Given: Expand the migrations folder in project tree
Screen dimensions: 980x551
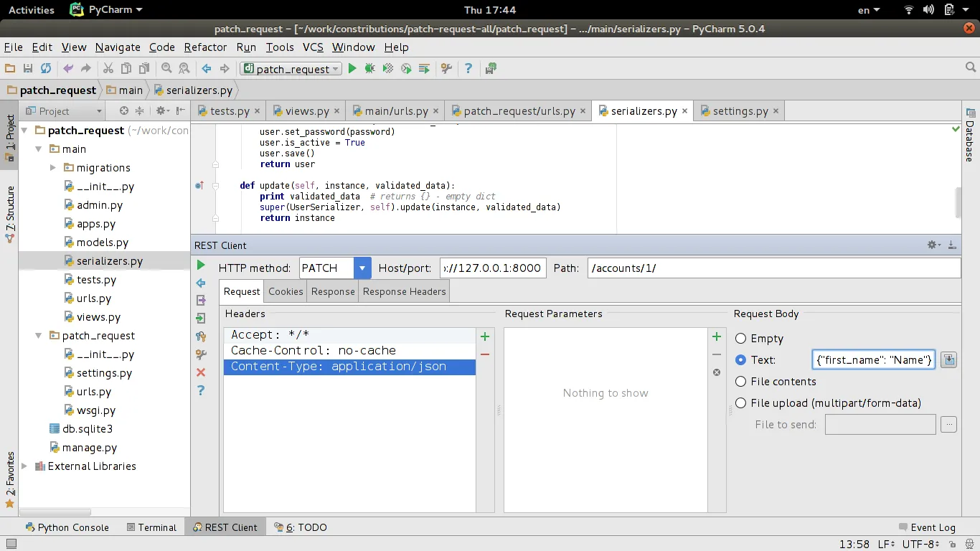Looking at the screenshot, I should pyautogui.click(x=53, y=168).
